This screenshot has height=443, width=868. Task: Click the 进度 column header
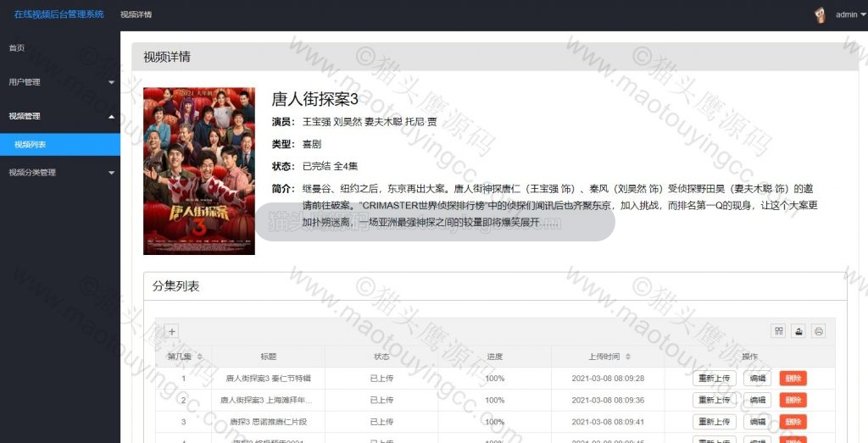pos(495,357)
